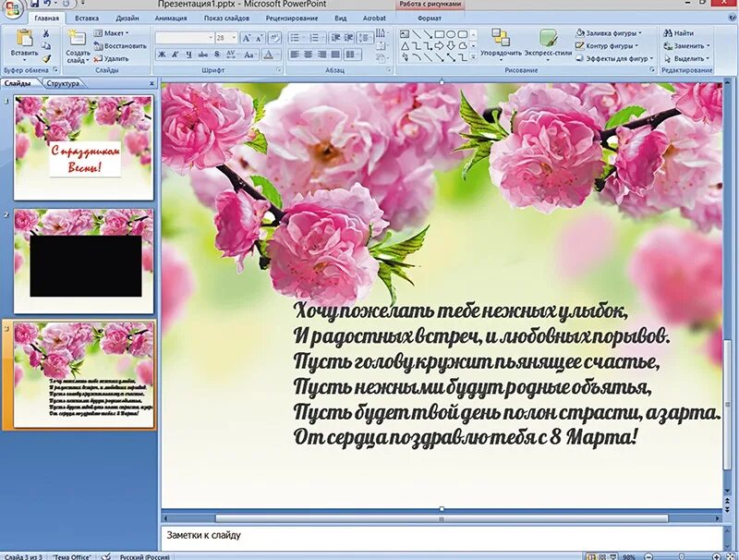Screen dimensions: 739x560
Task: Click the Office button
Action: coord(12,8)
